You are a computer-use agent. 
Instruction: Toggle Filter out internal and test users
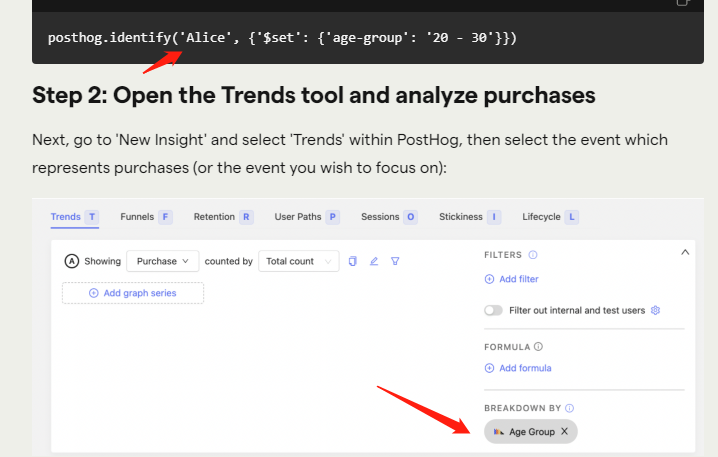[x=493, y=310]
